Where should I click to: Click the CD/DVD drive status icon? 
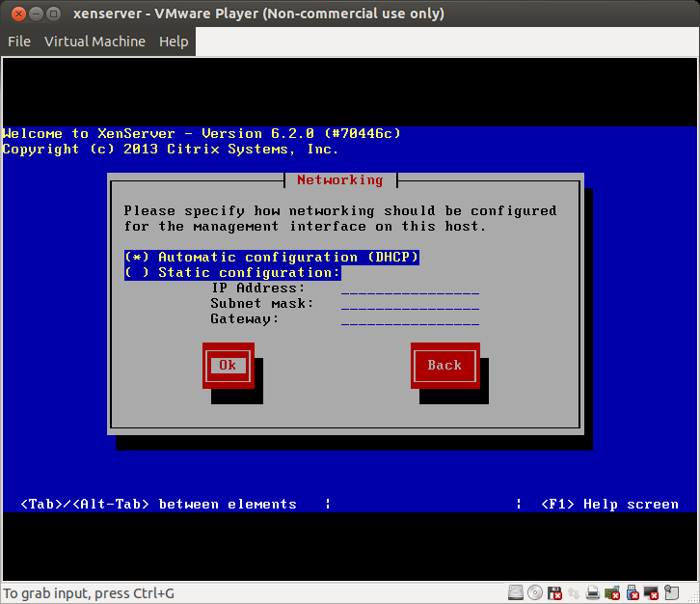(x=535, y=592)
